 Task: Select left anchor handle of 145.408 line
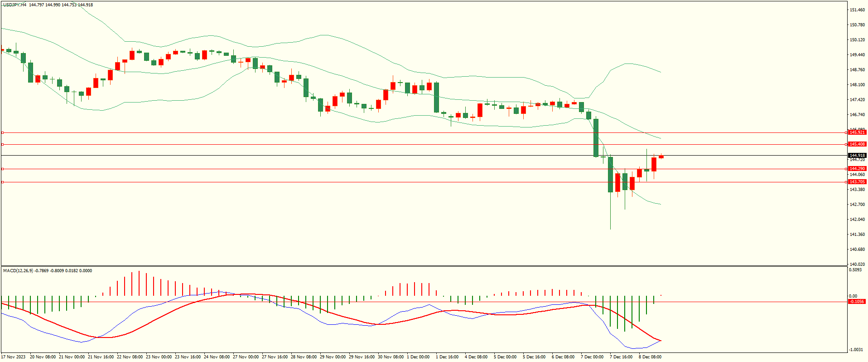coord(2,145)
